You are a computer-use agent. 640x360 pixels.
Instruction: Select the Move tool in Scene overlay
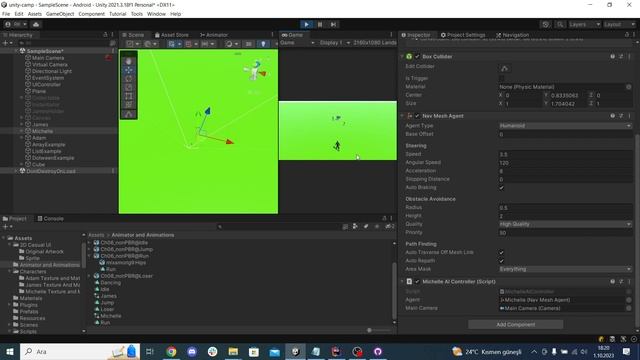129,70
